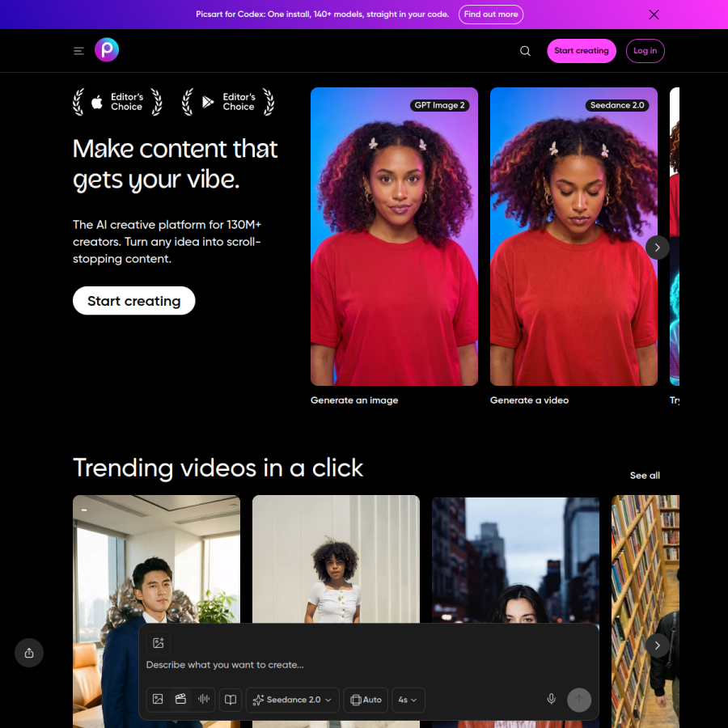Click the share icon at bottom left

point(29,653)
